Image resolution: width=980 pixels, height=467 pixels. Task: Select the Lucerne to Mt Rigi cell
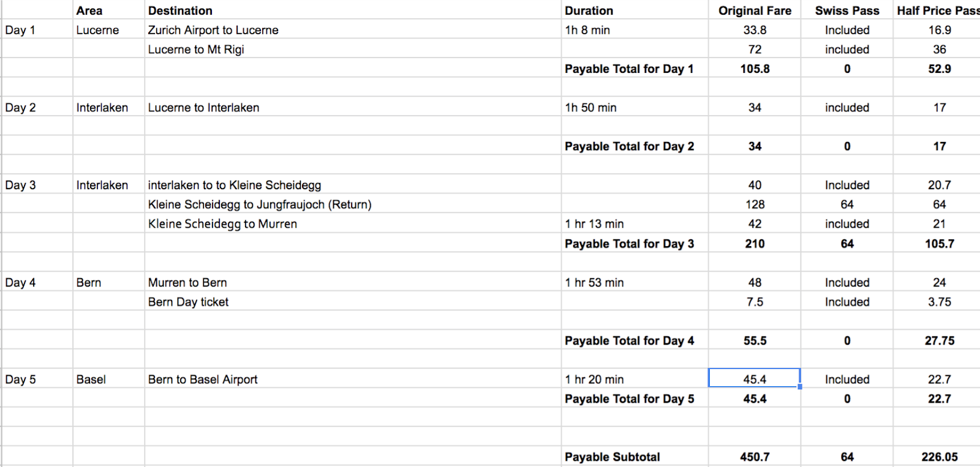pos(353,50)
